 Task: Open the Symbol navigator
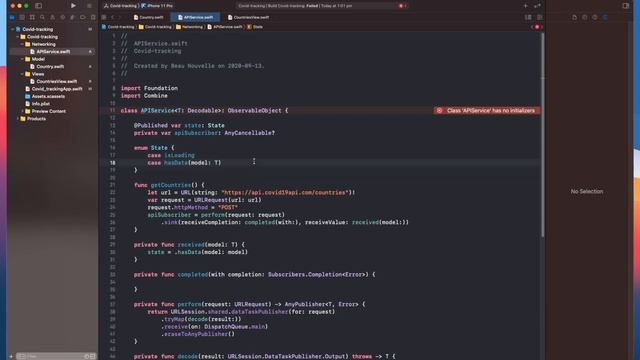pyautogui.click(x=32, y=17)
